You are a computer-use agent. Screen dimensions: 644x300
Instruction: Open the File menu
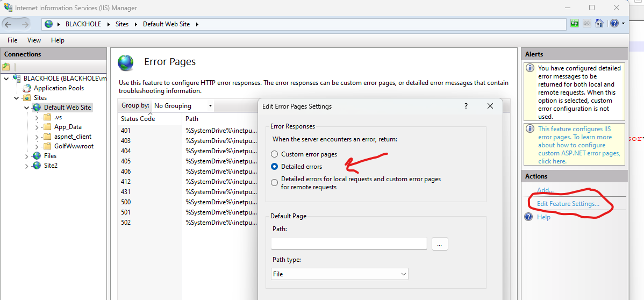[12, 40]
